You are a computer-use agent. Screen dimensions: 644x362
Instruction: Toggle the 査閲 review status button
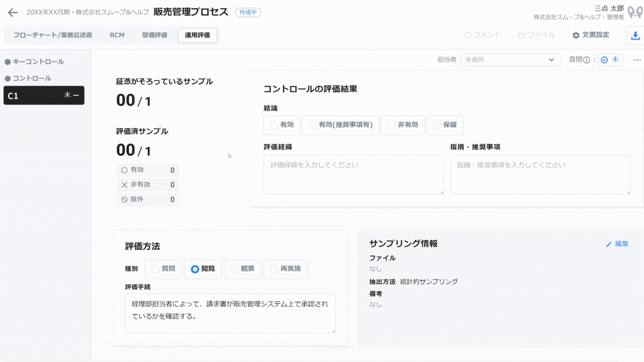(610, 60)
